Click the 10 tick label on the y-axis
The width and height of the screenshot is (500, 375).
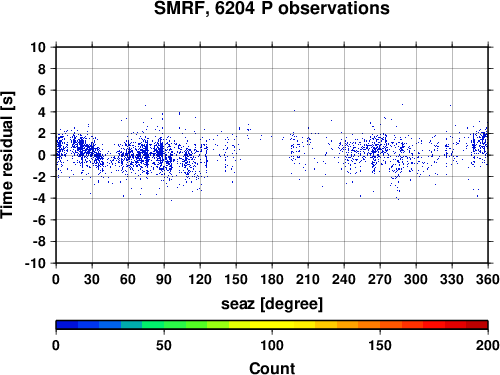tap(38, 47)
